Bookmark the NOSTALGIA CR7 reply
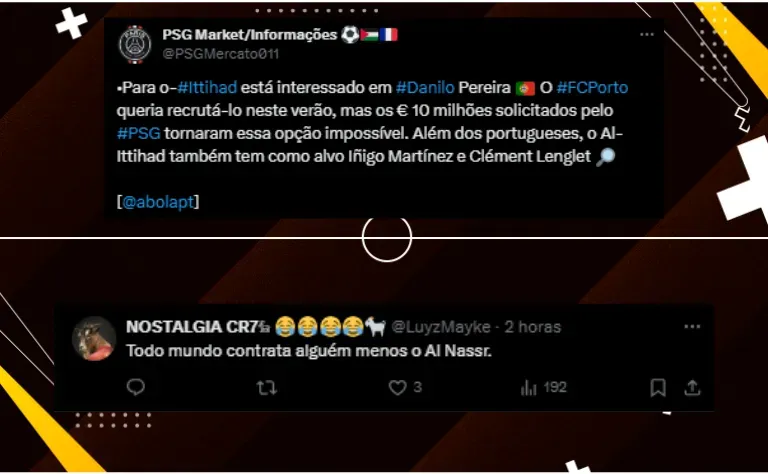 (x=658, y=387)
